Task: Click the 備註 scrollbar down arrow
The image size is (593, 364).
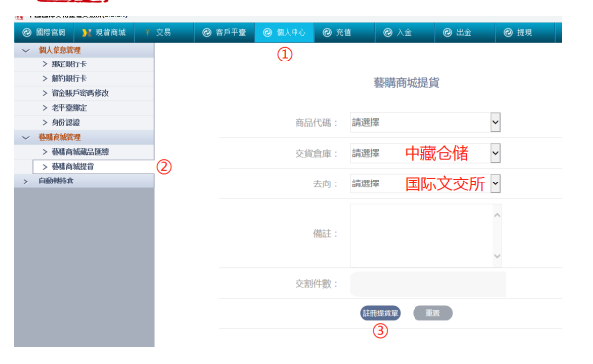Action: [x=497, y=256]
